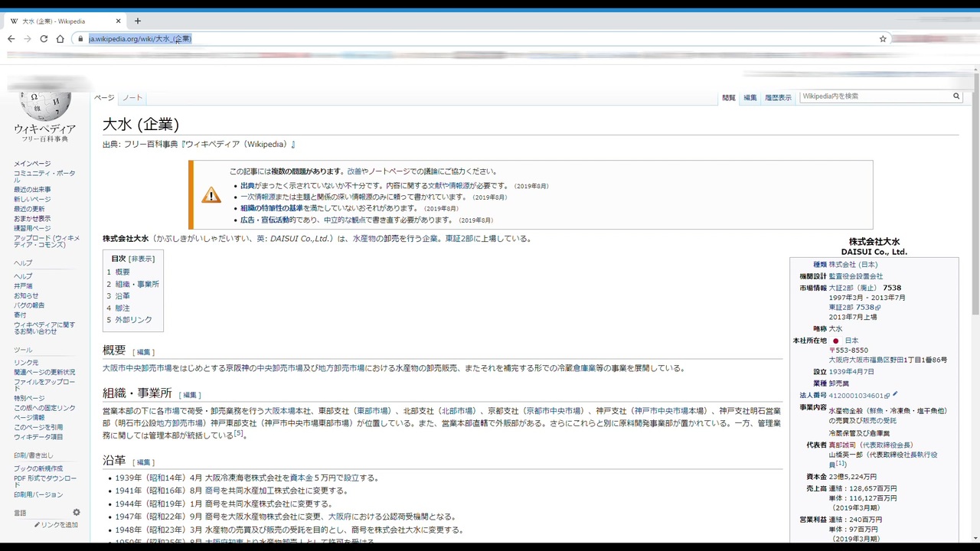The image size is (980, 551).
Task: Jump to 組織・事業所 in the contents box
Action: (137, 284)
